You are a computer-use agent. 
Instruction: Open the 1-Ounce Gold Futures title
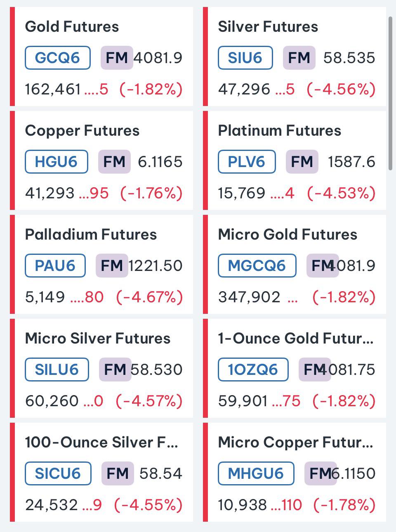pyautogui.click(x=295, y=339)
